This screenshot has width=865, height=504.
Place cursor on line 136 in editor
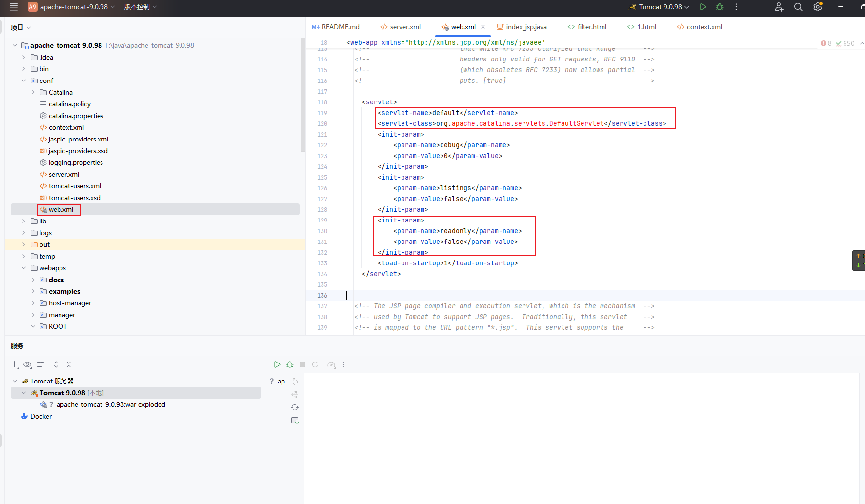(585, 295)
